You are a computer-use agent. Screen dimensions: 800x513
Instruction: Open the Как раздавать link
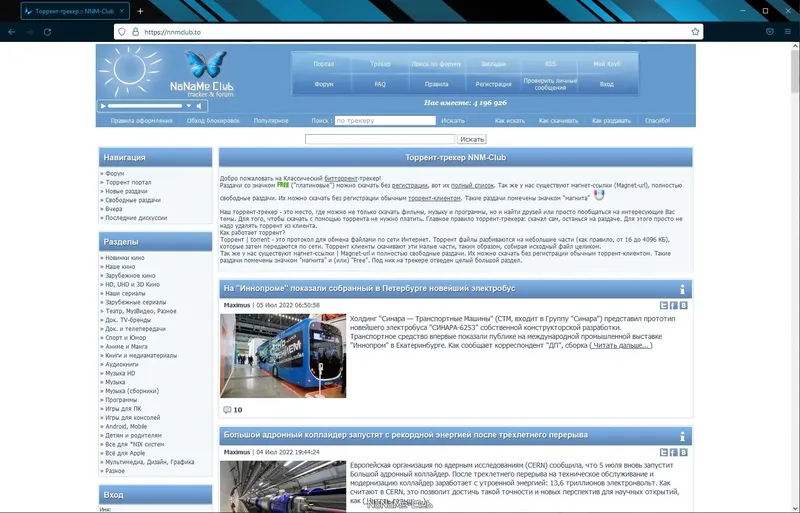pos(611,121)
